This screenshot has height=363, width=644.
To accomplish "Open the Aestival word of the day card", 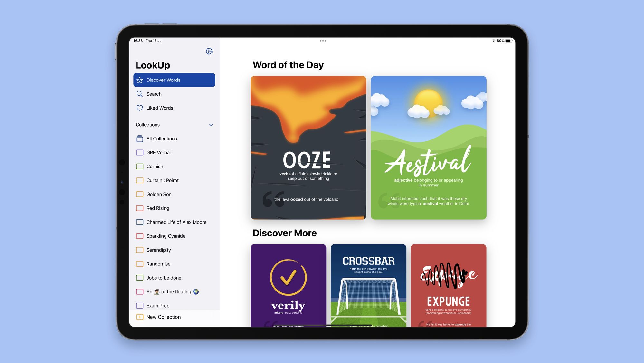I will tap(428, 148).
